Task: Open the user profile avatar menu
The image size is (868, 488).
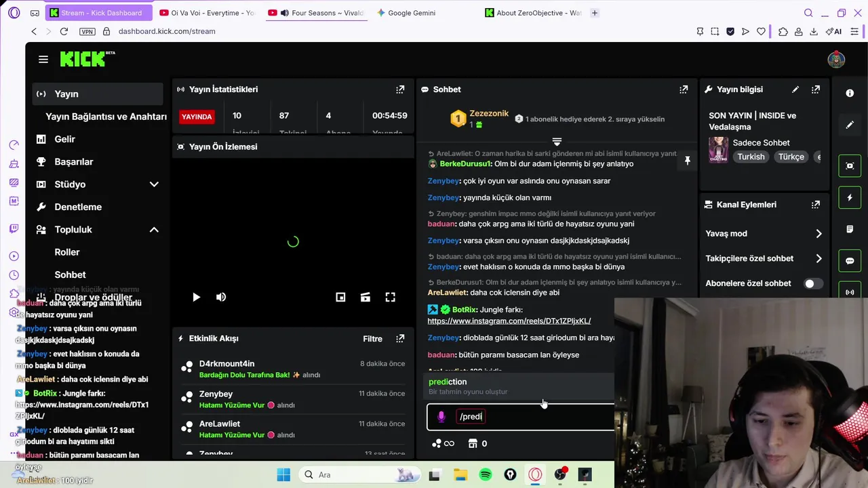Action: 836,60
